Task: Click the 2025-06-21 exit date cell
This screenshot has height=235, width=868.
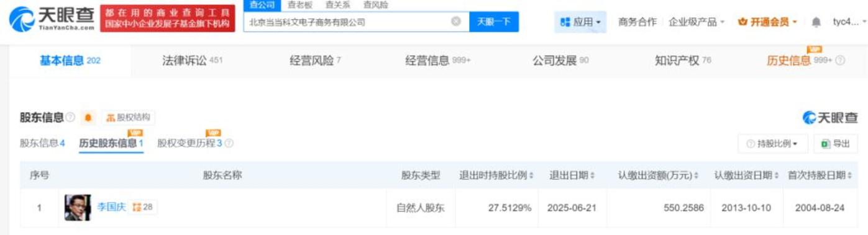Action: click(572, 208)
